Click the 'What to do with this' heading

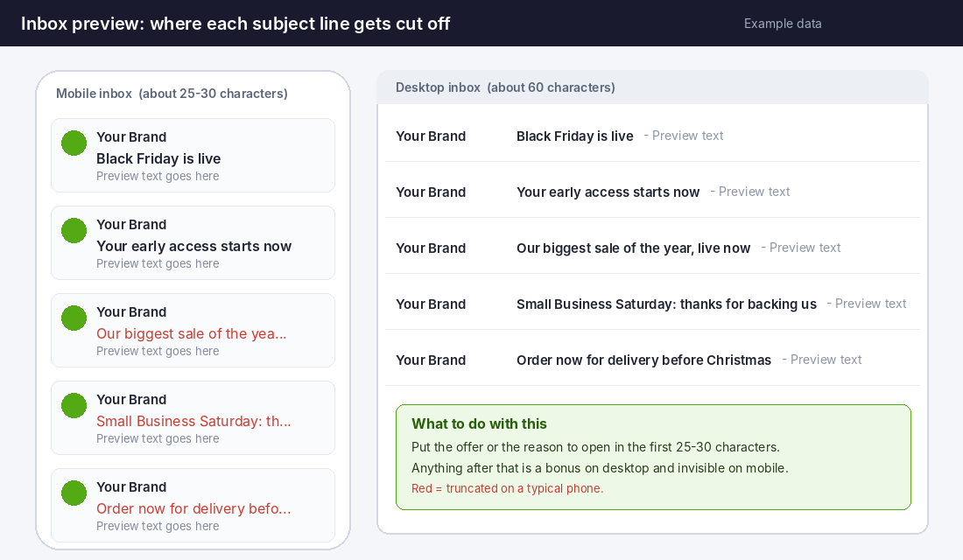pos(479,423)
